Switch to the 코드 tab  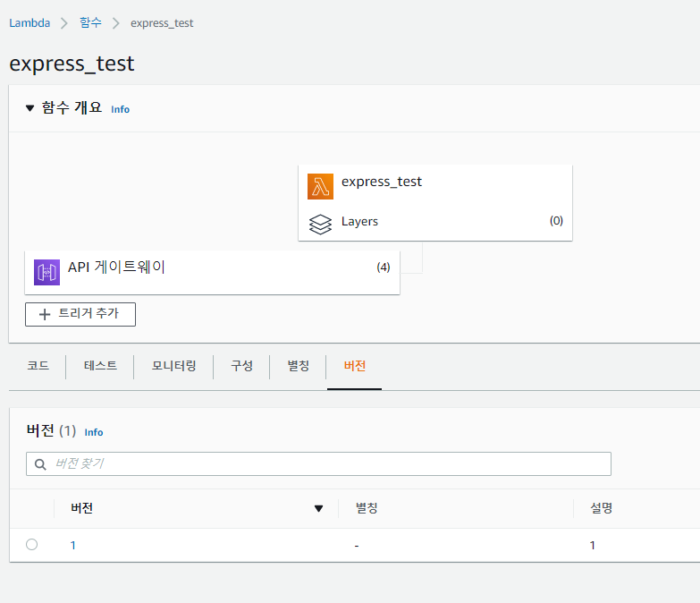[38, 366]
